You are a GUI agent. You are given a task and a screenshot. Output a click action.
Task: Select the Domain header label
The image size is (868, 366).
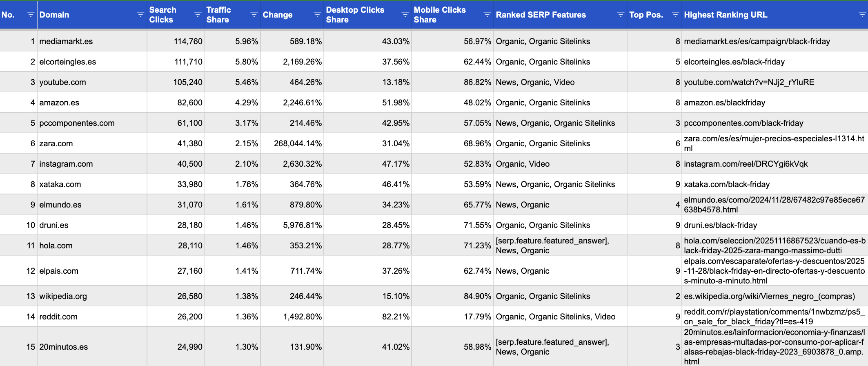coord(54,15)
